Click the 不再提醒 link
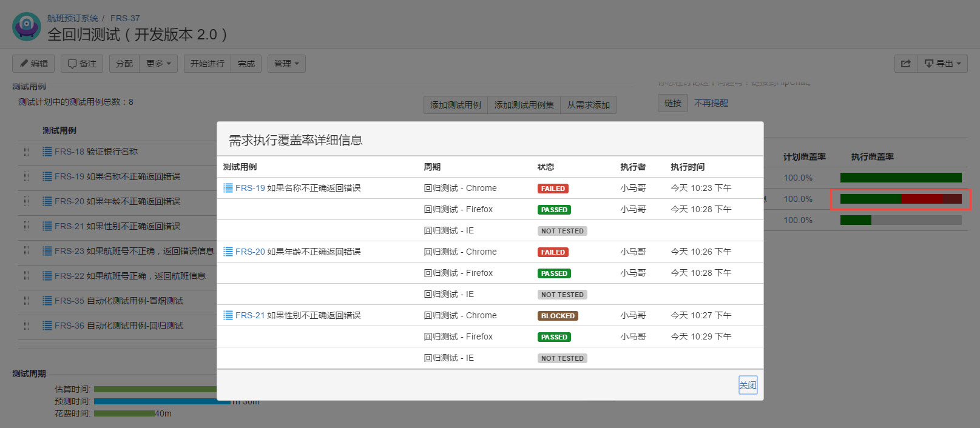980x428 pixels. (x=711, y=103)
